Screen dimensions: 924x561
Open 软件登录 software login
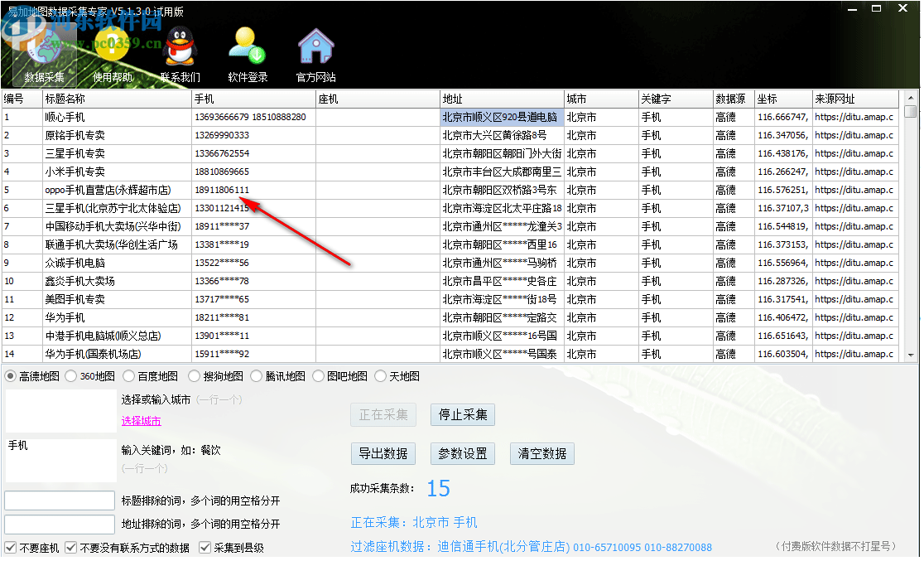[246, 54]
